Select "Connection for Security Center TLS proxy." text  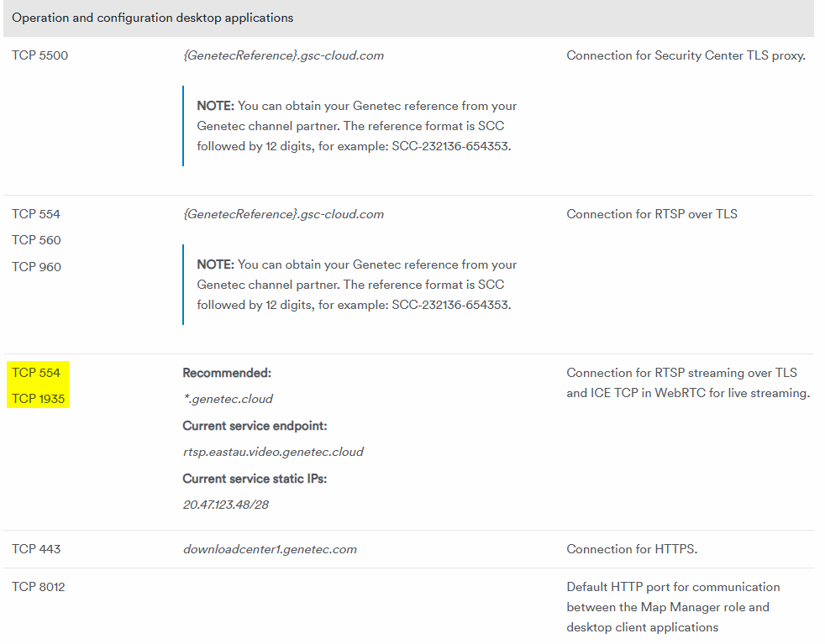(686, 55)
